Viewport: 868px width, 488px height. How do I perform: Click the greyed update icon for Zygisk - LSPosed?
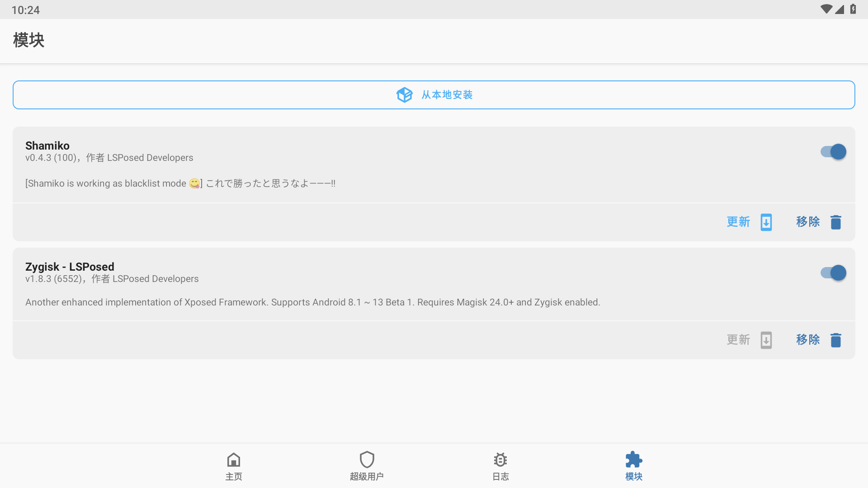click(x=766, y=340)
